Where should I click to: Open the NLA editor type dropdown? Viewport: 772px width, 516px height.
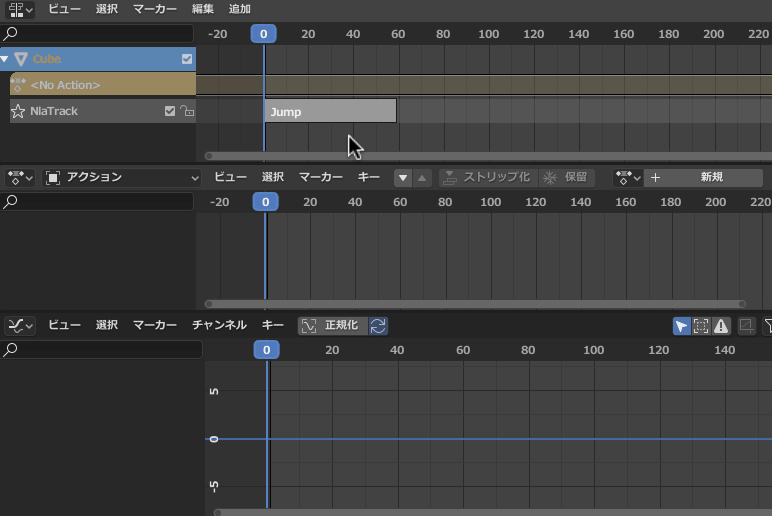pos(20,9)
